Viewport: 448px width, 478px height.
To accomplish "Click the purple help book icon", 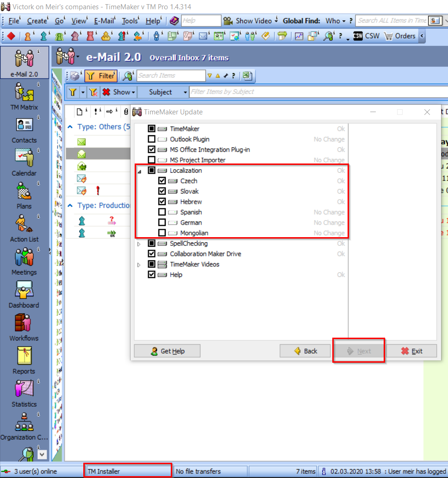I will click(x=174, y=21).
